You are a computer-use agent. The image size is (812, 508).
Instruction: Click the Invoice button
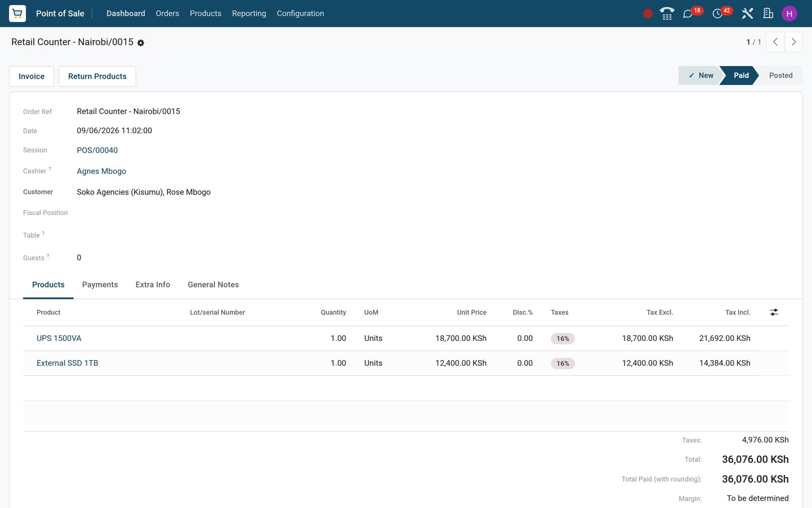click(31, 76)
